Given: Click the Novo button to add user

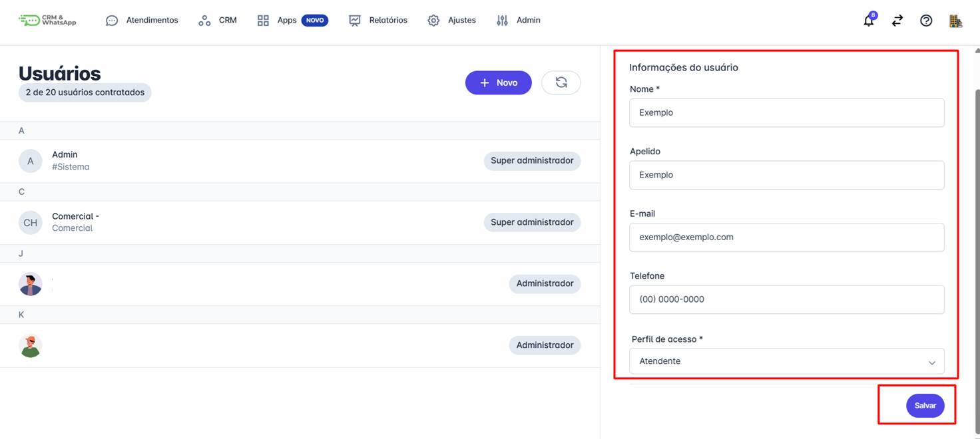Looking at the screenshot, I should click(498, 82).
